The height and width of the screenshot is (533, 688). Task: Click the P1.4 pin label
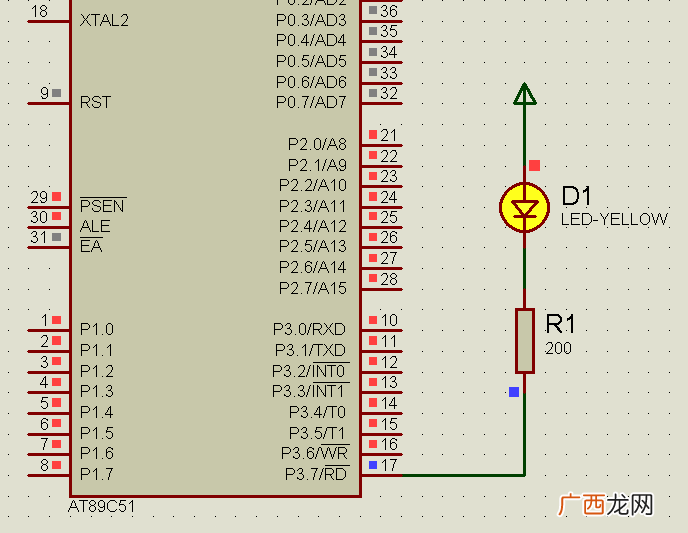click(97, 412)
